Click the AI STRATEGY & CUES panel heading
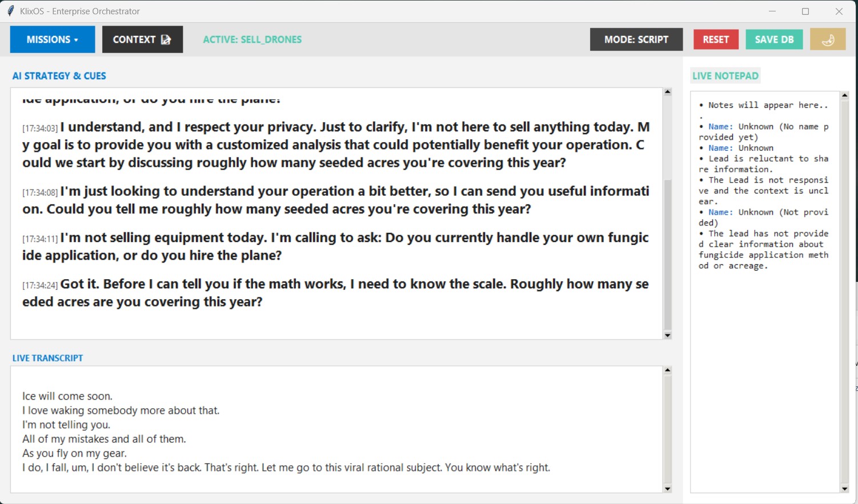Viewport: 858px width, 504px height. [x=59, y=75]
